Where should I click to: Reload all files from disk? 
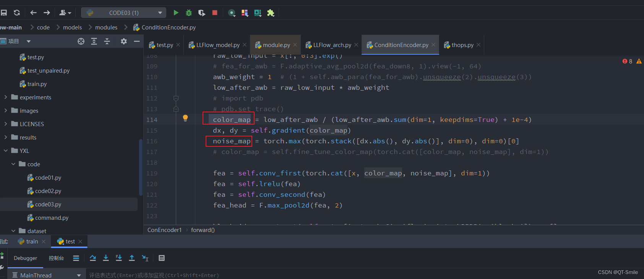tap(17, 13)
